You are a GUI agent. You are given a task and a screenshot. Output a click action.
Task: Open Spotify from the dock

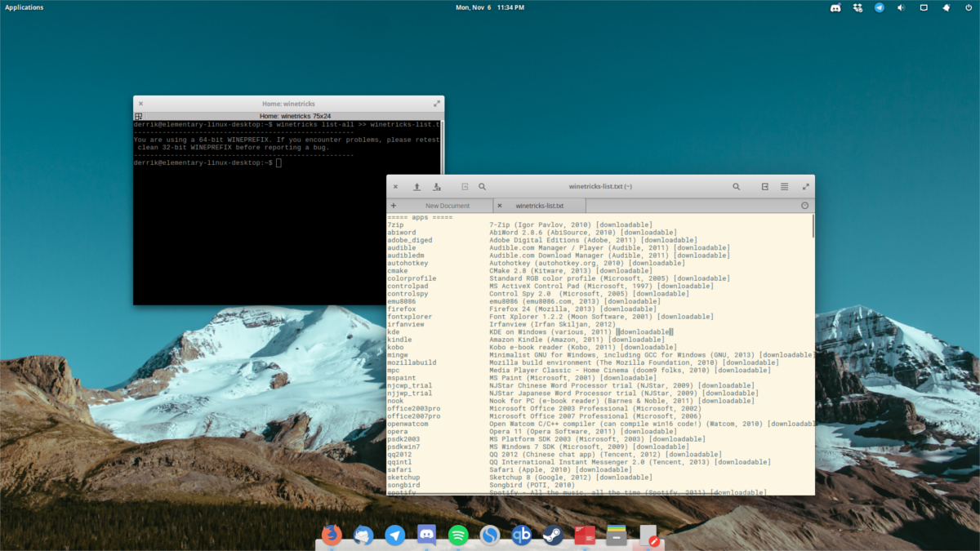458,535
